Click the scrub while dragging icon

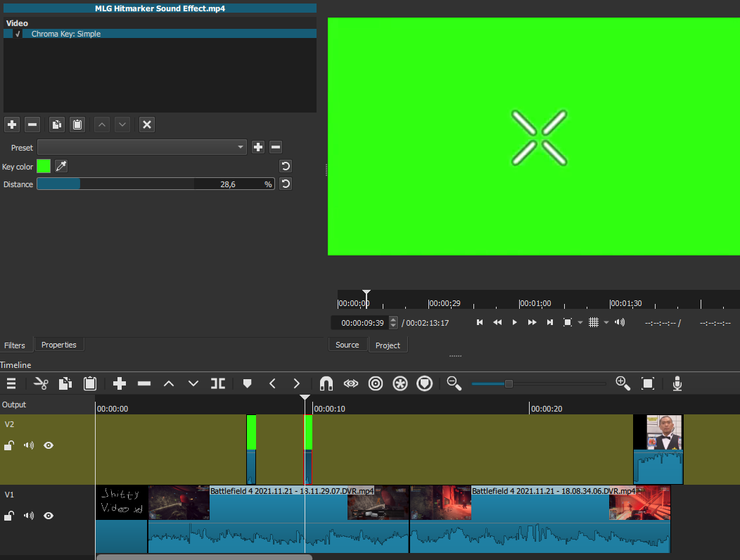tap(350, 383)
